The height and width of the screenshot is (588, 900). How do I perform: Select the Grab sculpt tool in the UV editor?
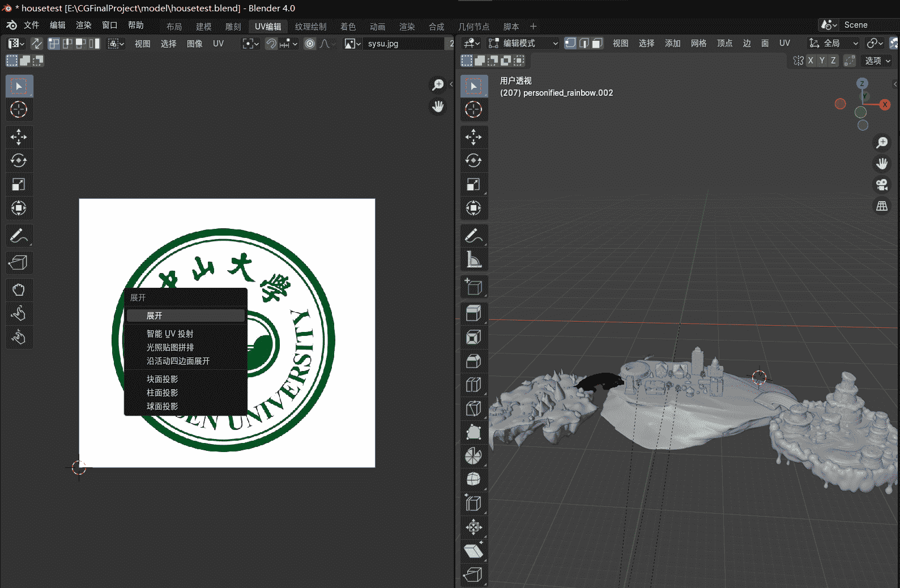tap(19, 290)
